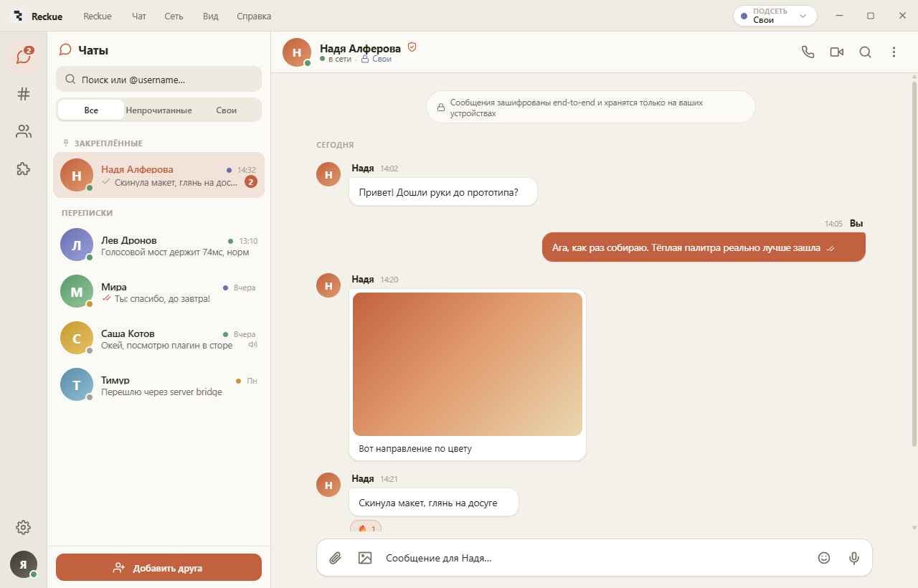Screen dimensions: 918x588
Task: Open the contacts people icon
Action: click(24, 132)
